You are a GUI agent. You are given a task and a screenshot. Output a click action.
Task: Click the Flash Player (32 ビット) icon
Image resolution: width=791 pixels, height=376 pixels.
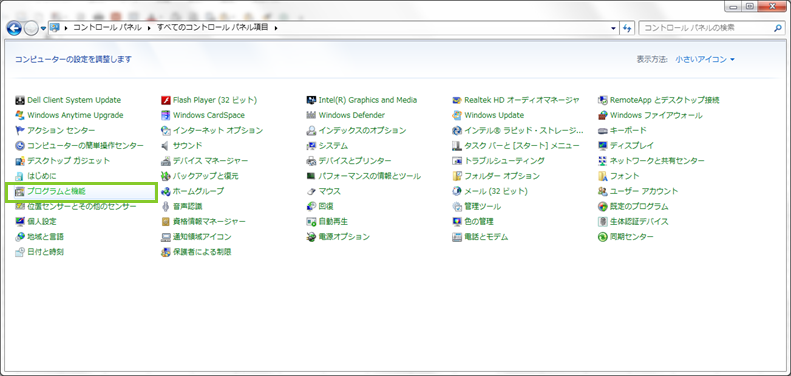pos(165,100)
